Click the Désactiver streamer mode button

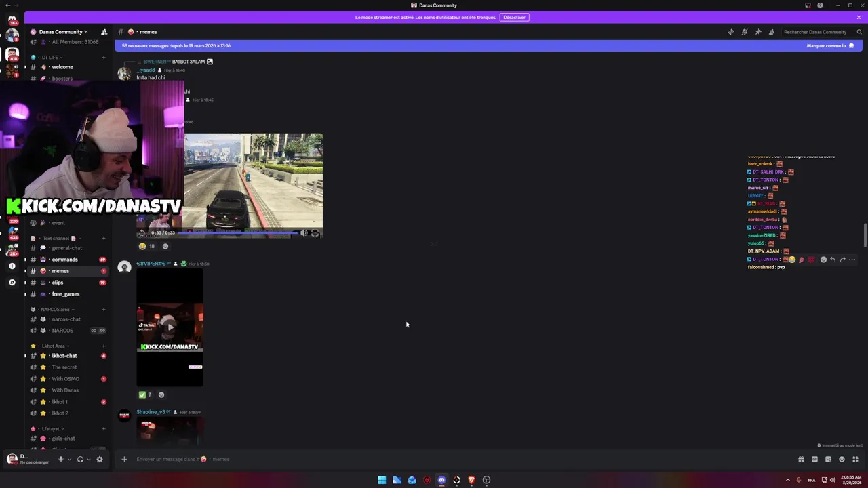tap(514, 17)
